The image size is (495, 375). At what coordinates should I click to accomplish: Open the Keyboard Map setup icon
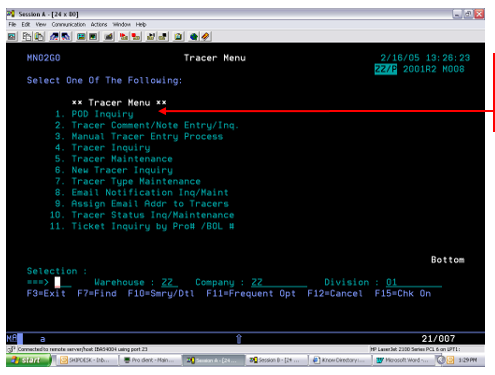pos(109,37)
